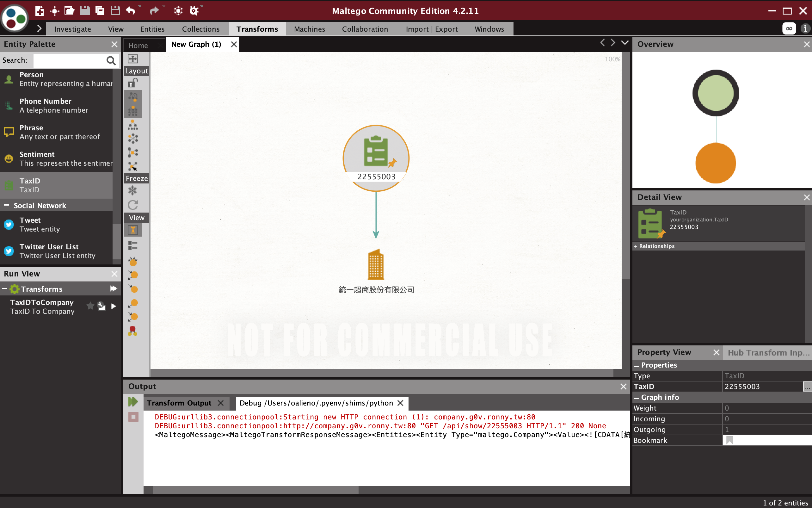Click the locate/crosshair toolbar icon
The width and height of the screenshot is (812, 508).
tap(54, 11)
